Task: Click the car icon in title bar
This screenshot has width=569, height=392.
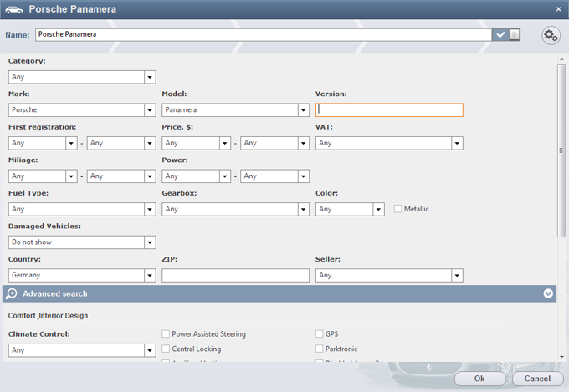Action: coord(14,10)
